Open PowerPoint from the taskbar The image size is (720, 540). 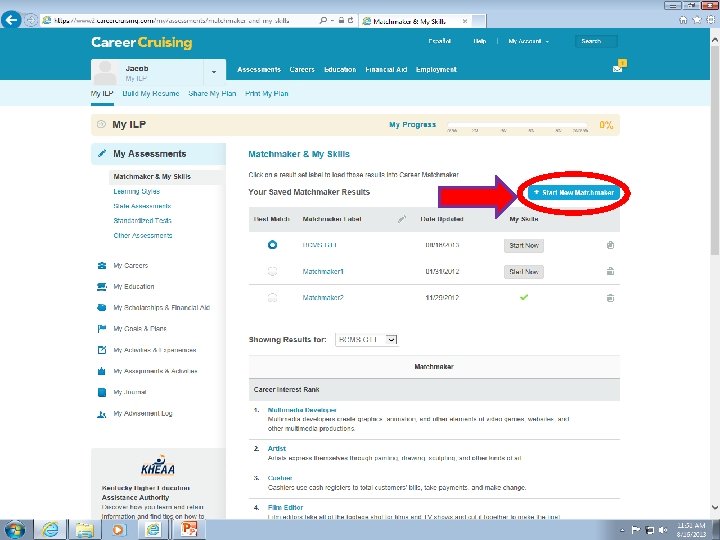pyautogui.click(x=188, y=529)
